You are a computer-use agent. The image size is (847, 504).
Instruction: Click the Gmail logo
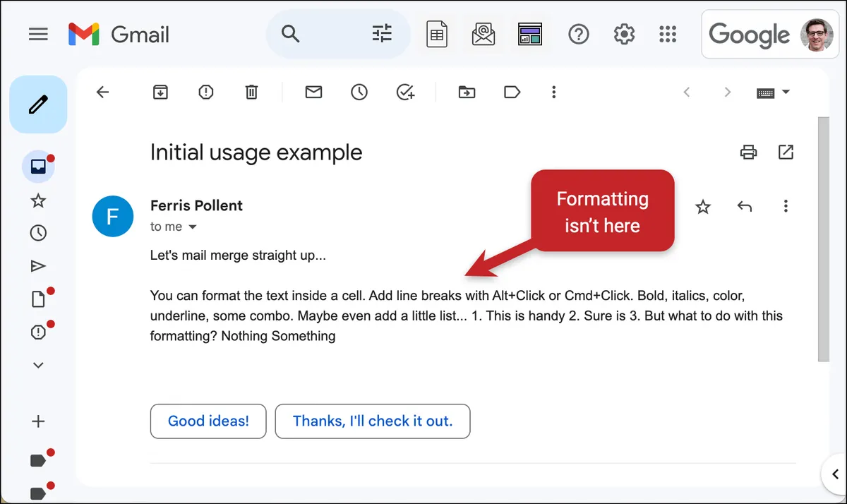[x=119, y=34]
